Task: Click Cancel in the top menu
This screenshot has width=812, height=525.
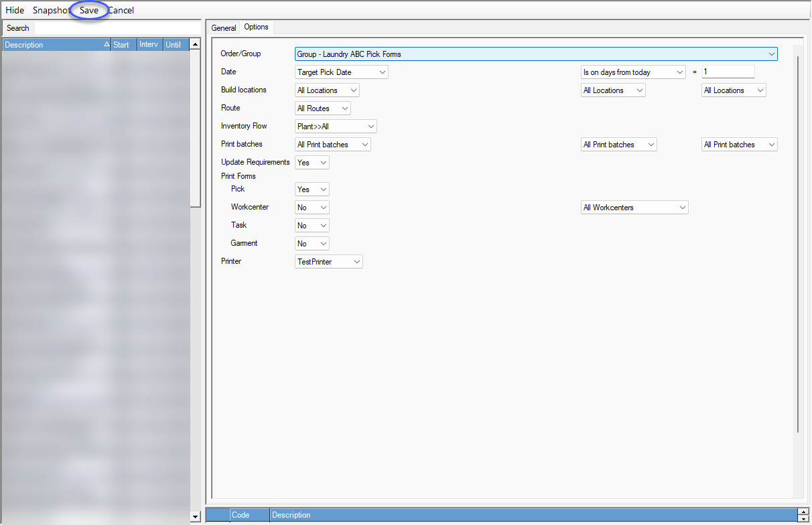Action: pos(121,10)
